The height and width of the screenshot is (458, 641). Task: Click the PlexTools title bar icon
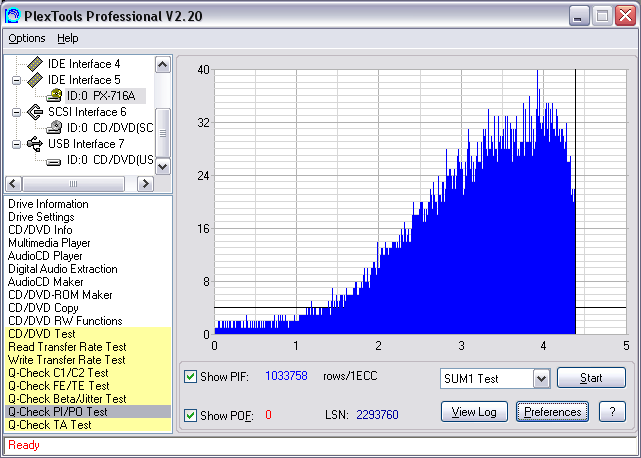[12, 16]
